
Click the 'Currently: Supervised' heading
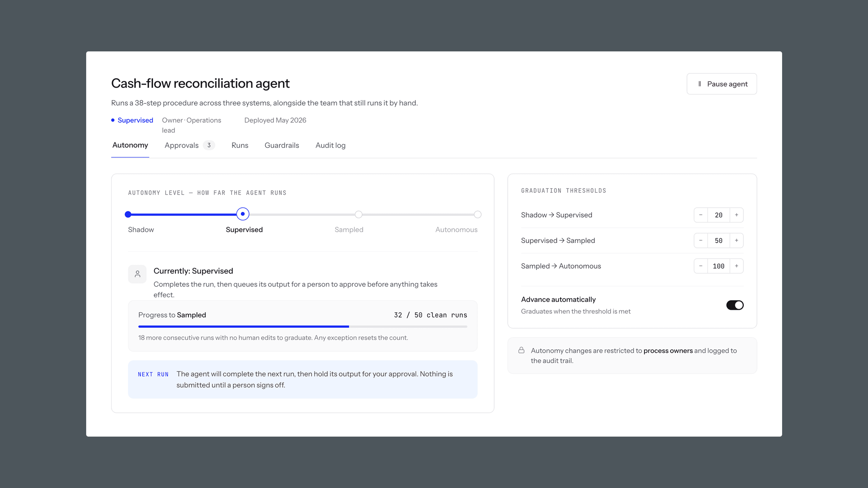tap(193, 271)
